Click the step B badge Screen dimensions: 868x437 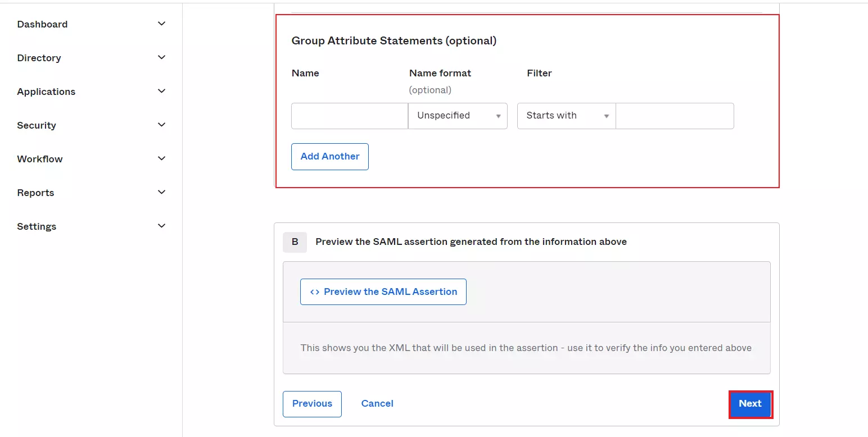tap(295, 242)
